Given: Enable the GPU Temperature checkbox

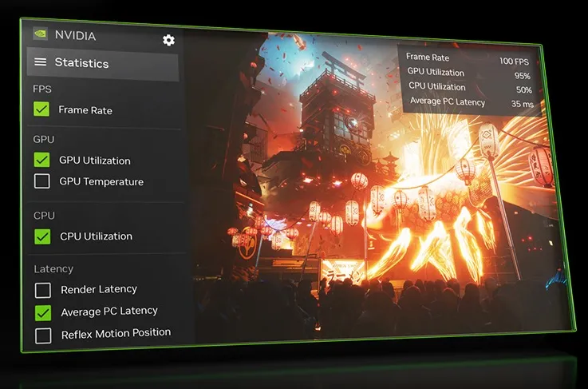Looking at the screenshot, I should (42, 181).
